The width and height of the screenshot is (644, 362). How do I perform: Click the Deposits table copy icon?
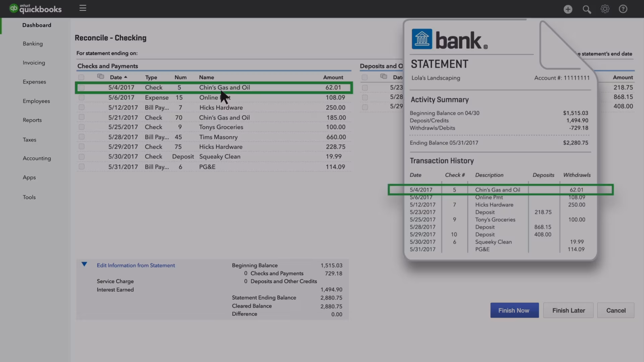384,76
